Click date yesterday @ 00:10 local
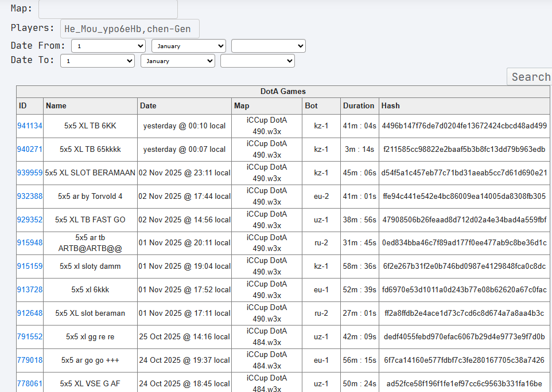The width and height of the screenshot is (552, 392). tap(184, 126)
